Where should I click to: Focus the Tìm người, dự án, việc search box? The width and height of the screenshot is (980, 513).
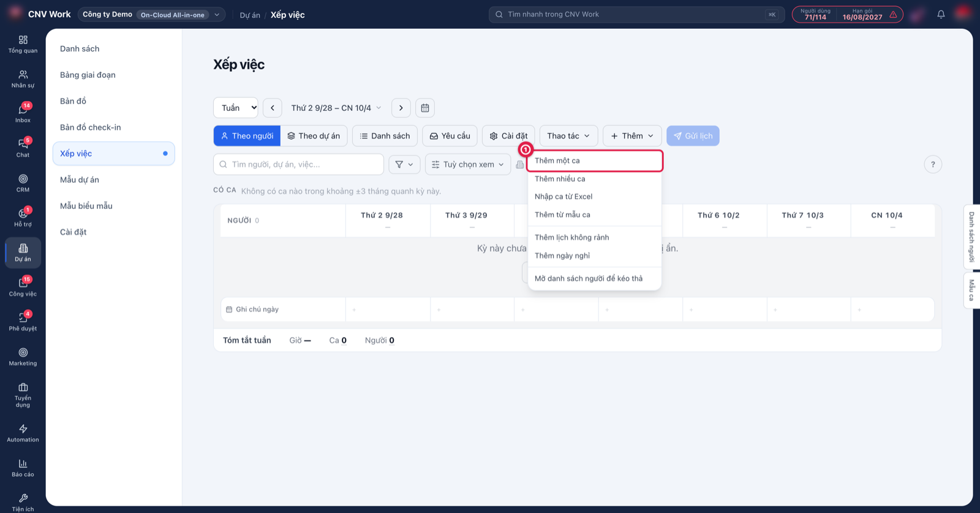pyautogui.click(x=299, y=164)
